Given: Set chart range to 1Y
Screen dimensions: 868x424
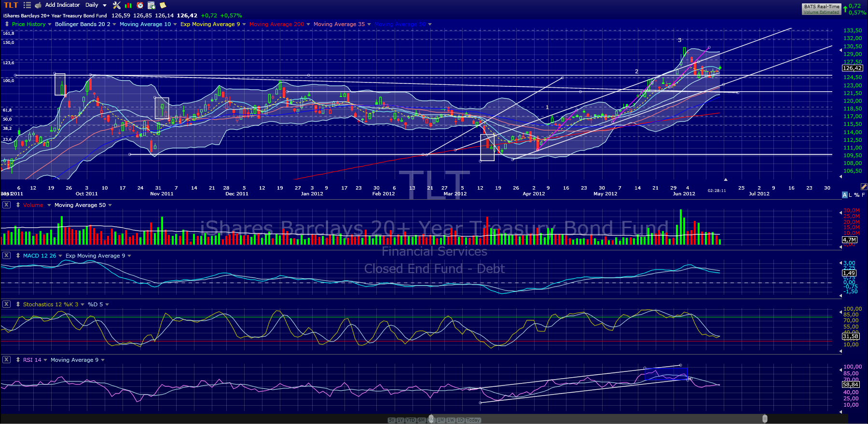Looking at the screenshot, I should (400, 420).
